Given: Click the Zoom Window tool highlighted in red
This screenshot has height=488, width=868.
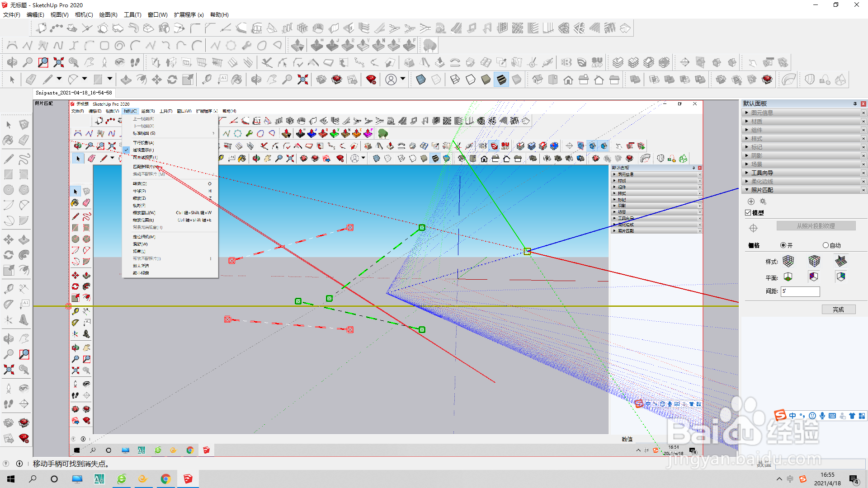Looking at the screenshot, I should (43, 62).
